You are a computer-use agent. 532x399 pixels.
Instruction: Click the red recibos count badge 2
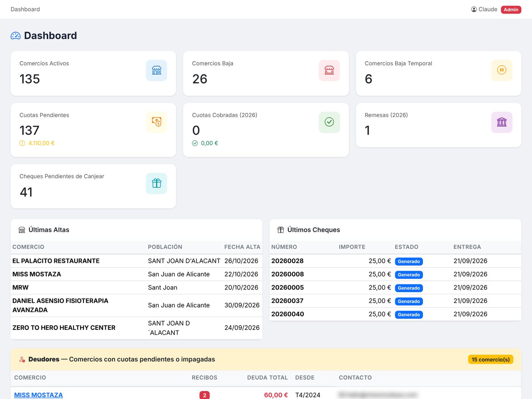204,395
